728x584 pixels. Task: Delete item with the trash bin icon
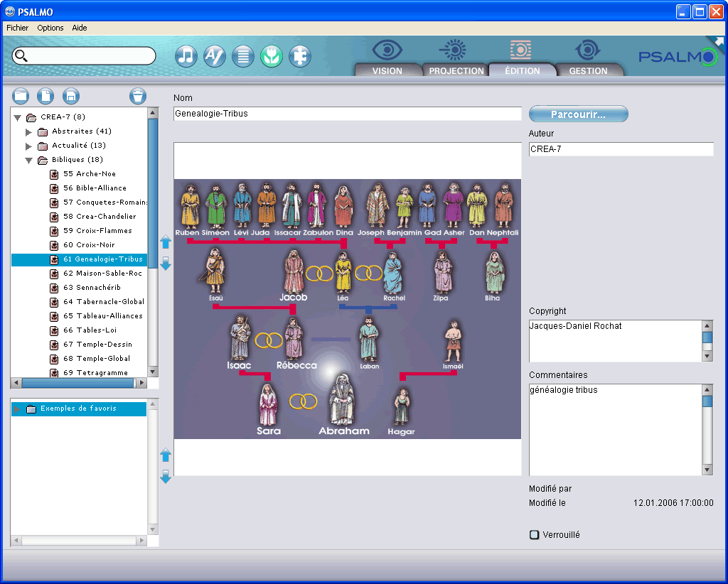[138, 96]
